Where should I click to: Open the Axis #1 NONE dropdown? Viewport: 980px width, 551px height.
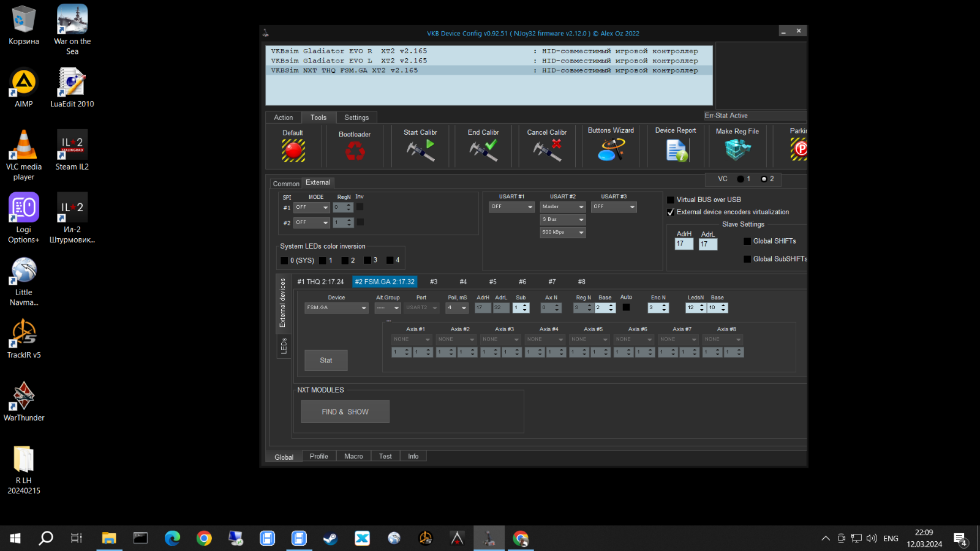[412, 339]
